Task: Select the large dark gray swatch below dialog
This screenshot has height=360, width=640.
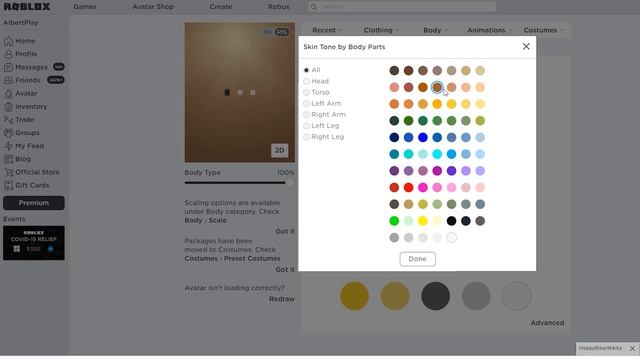Action: click(436, 296)
